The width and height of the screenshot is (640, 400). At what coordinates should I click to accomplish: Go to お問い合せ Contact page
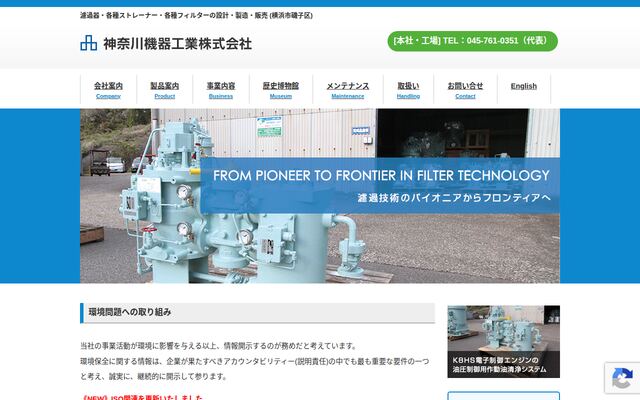[465, 90]
